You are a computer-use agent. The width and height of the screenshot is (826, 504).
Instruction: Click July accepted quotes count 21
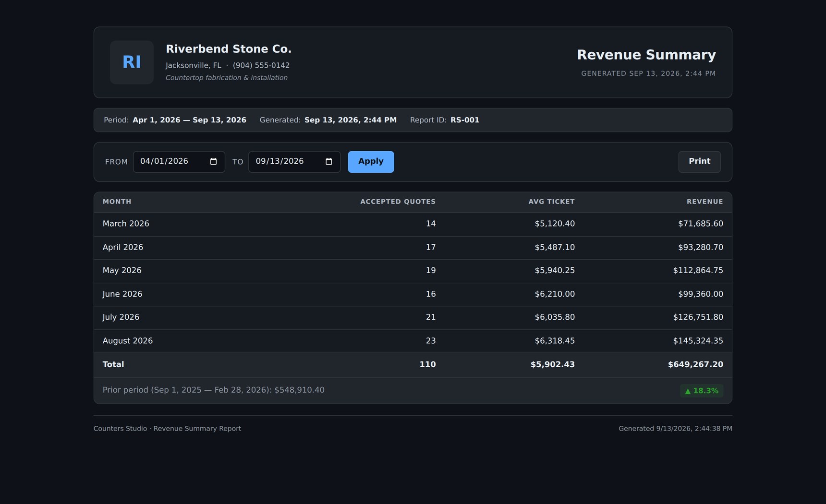[x=431, y=317]
